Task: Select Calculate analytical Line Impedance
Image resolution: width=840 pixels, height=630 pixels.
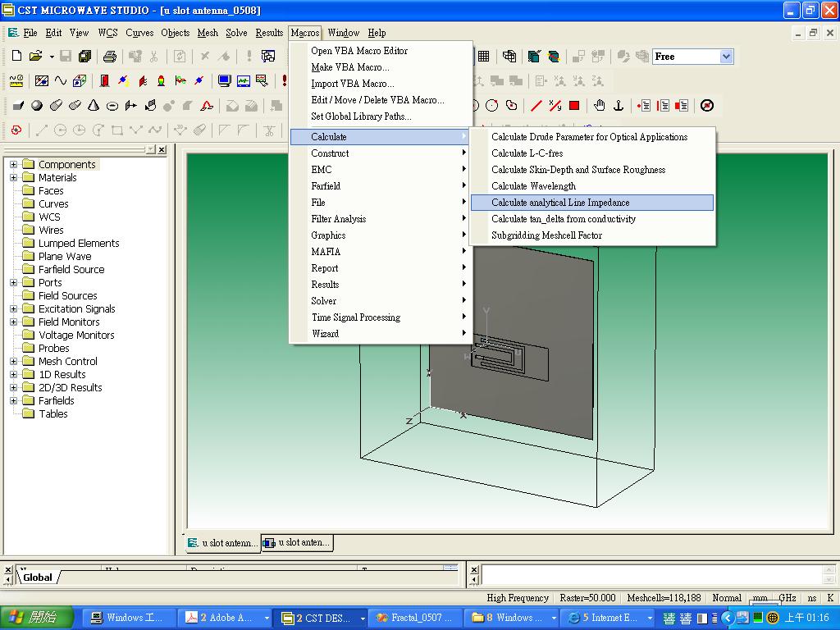Action: (x=592, y=203)
